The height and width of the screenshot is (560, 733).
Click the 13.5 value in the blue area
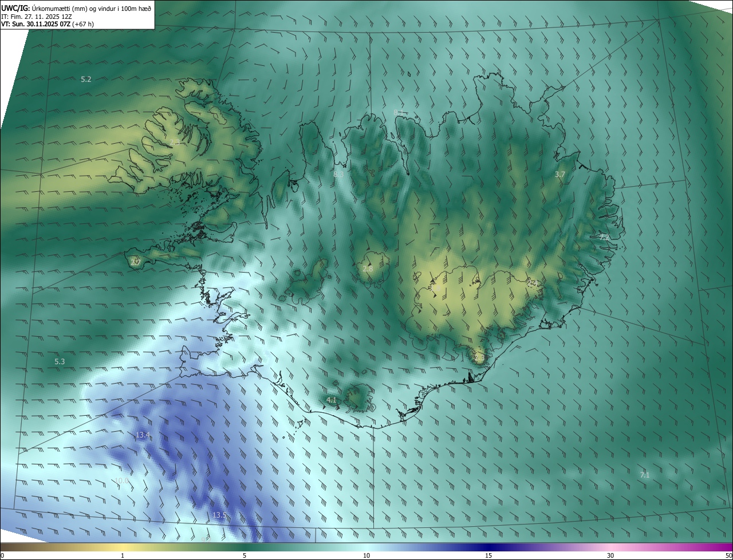pyautogui.click(x=219, y=515)
